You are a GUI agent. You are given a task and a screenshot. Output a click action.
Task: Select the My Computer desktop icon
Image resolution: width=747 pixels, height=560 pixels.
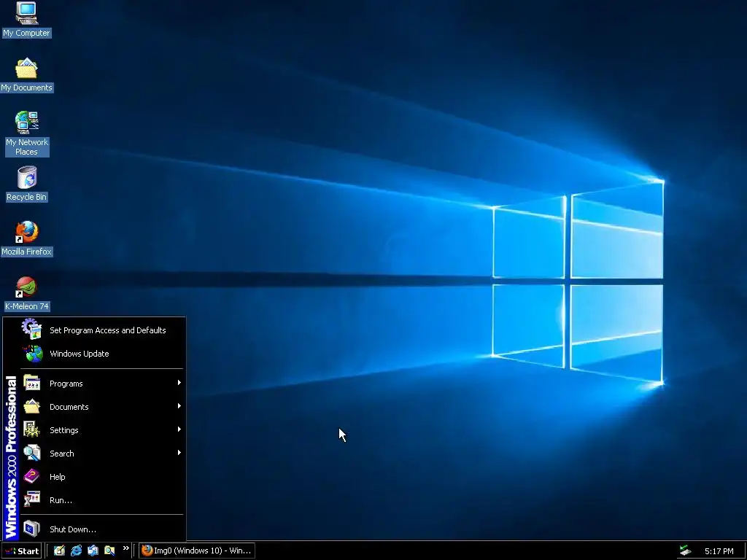[x=27, y=20]
